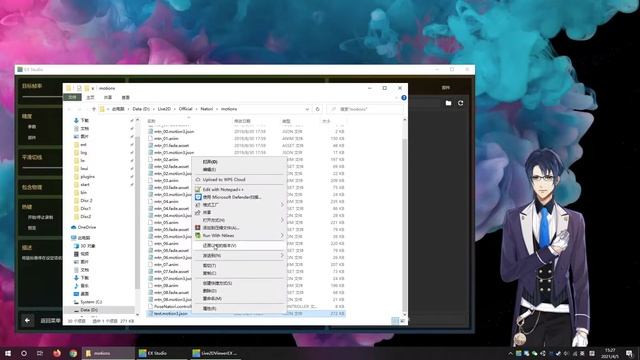Open 音乐 folder in the sidebar
Viewport: 640px width, 360px height.
(x=81, y=286)
